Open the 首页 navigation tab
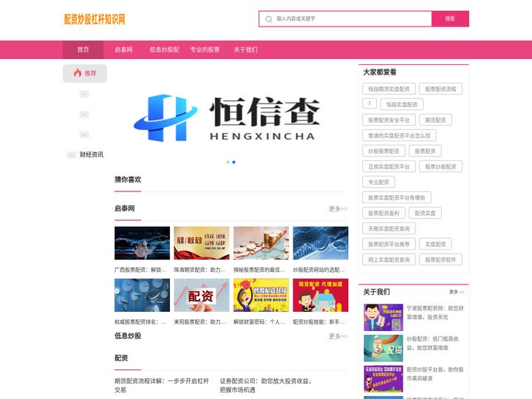The width and height of the screenshot is (532, 399). click(83, 50)
